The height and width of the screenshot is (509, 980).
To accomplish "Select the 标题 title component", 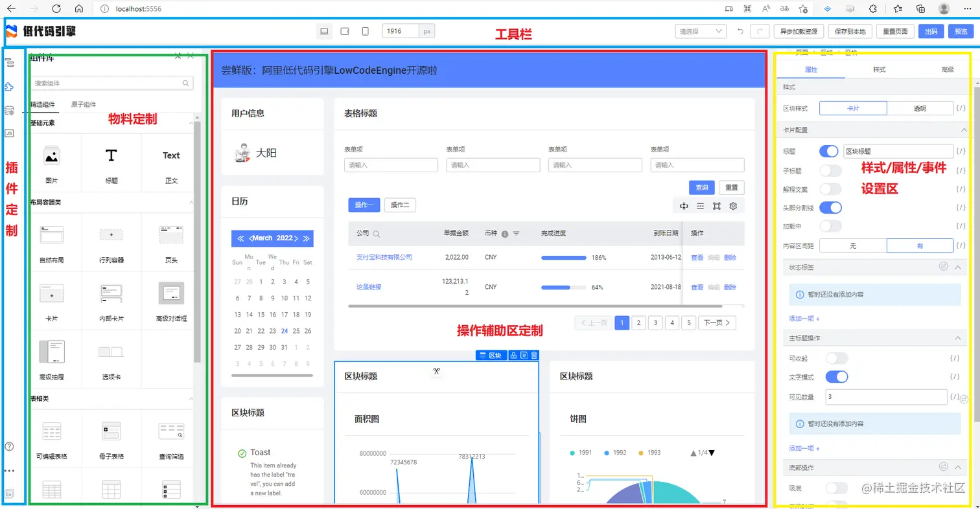I will pos(111,162).
